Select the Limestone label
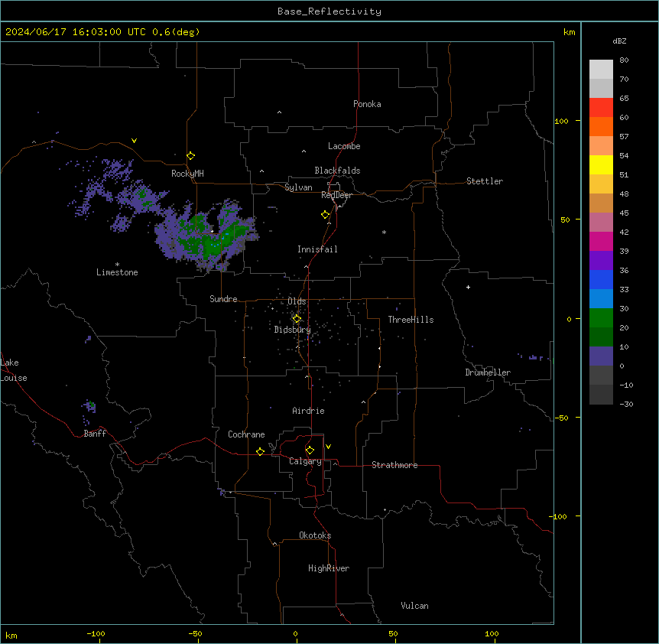The height and width of the screenshot is (644, 659). (x=117, y=272)
